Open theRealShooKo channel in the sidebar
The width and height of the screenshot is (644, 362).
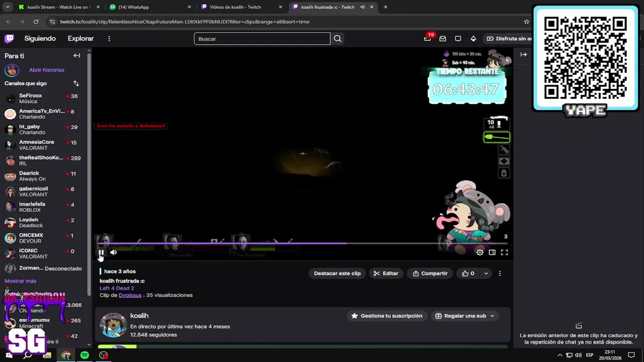[x=44, y=161]
